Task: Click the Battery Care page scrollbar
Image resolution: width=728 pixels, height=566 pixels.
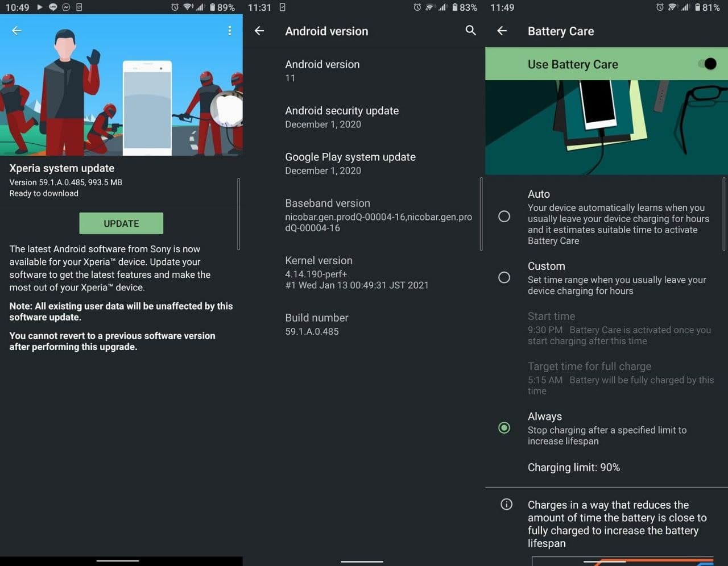Action: click(x=724, y=214)
